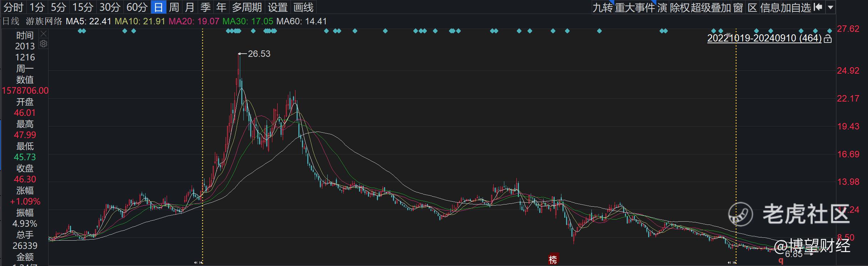This screenshot has height=266, width=868.
Task: Click the 最低 low price 45.73
Action: pos(25,157)
